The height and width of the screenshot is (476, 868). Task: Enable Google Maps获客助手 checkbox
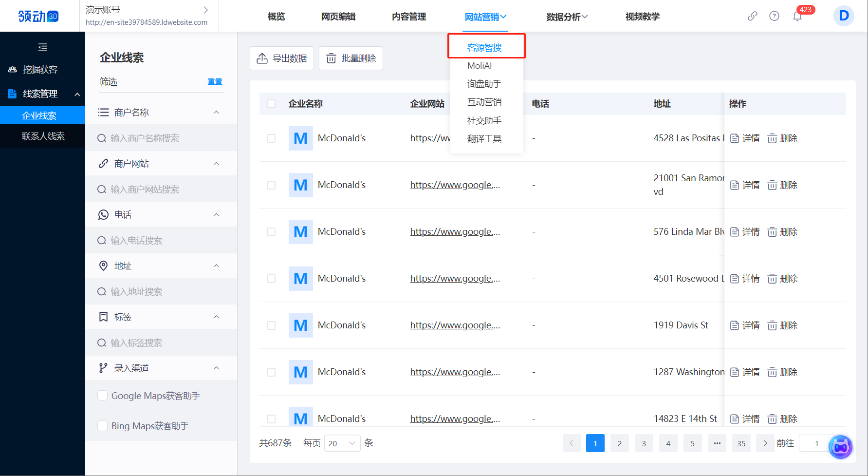[103, 396]
